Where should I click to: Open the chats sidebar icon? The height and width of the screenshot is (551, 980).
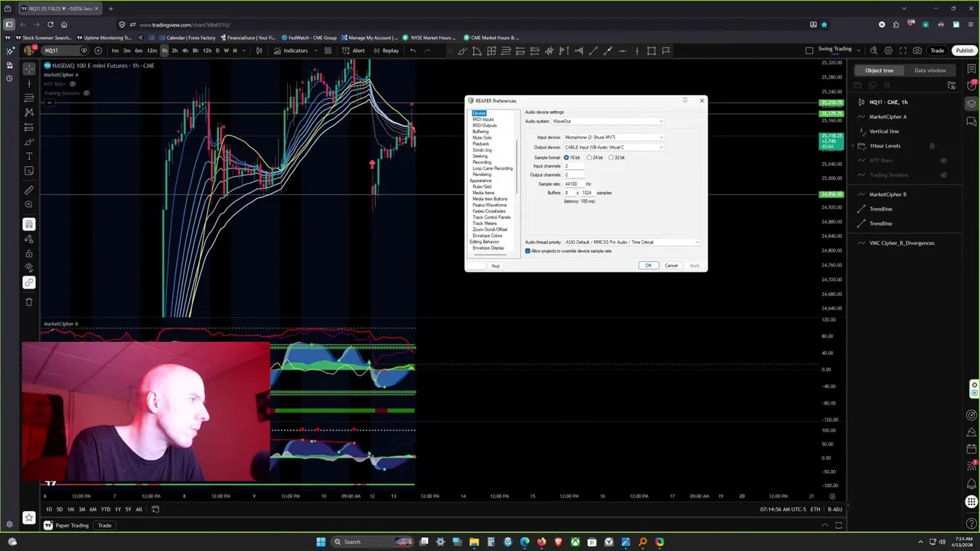click(x=972, y=121)
